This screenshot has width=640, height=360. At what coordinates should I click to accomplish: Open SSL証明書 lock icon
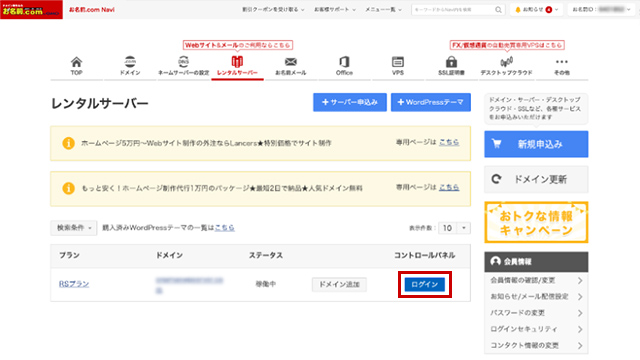click(451, 62)
